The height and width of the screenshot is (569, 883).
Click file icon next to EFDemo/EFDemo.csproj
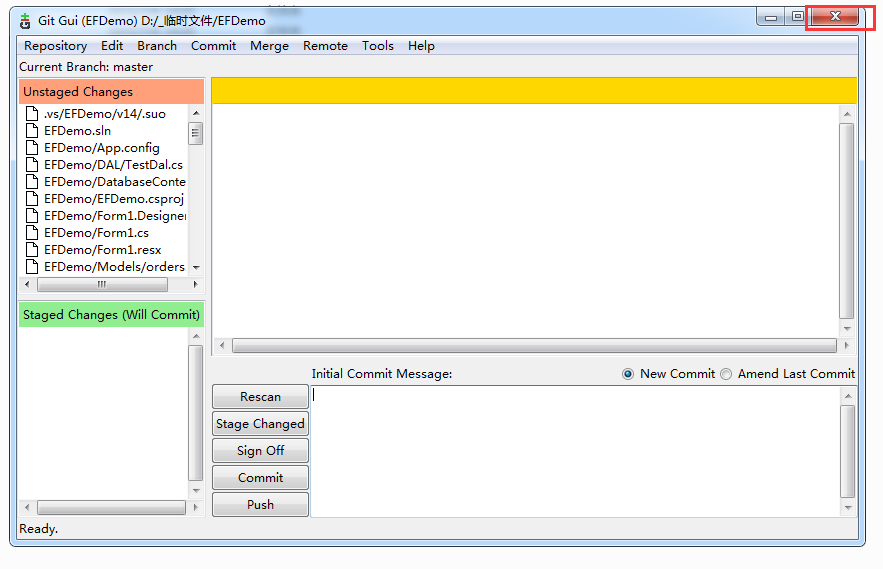click(x=32, y=199)
